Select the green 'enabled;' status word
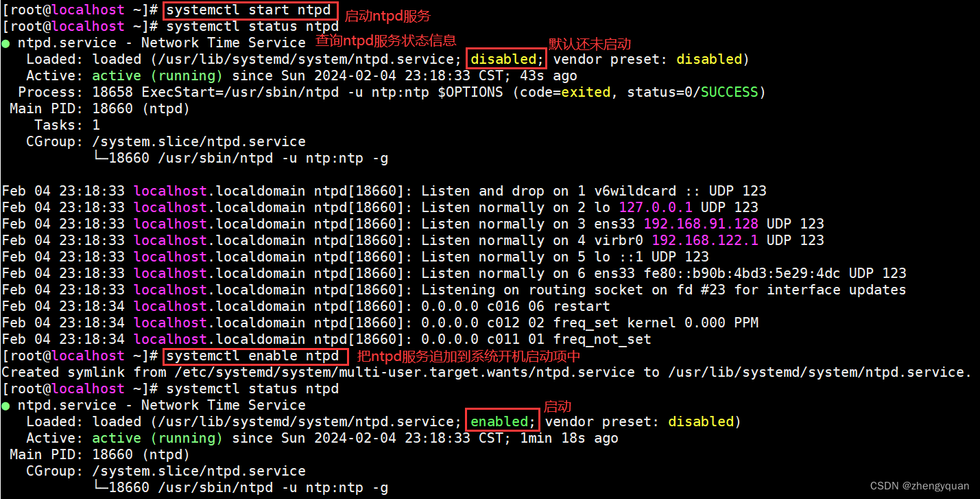The height and width of the screenshot is (499, 980). 503,421
